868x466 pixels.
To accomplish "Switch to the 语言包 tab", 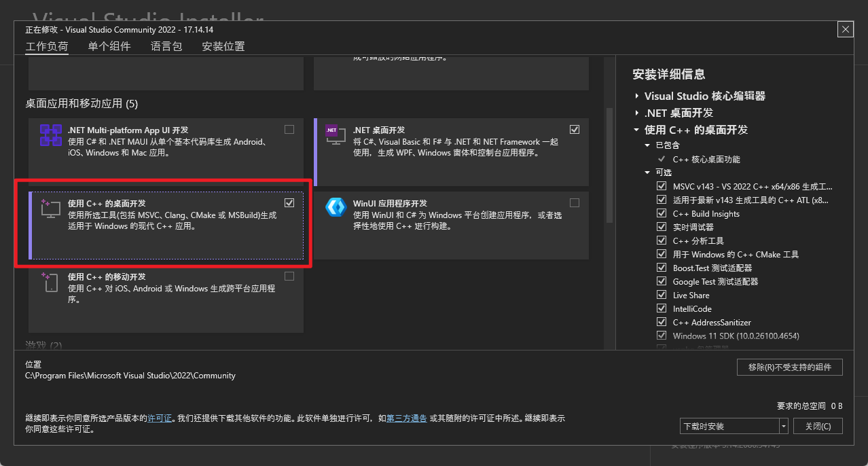I will point(166,46).
